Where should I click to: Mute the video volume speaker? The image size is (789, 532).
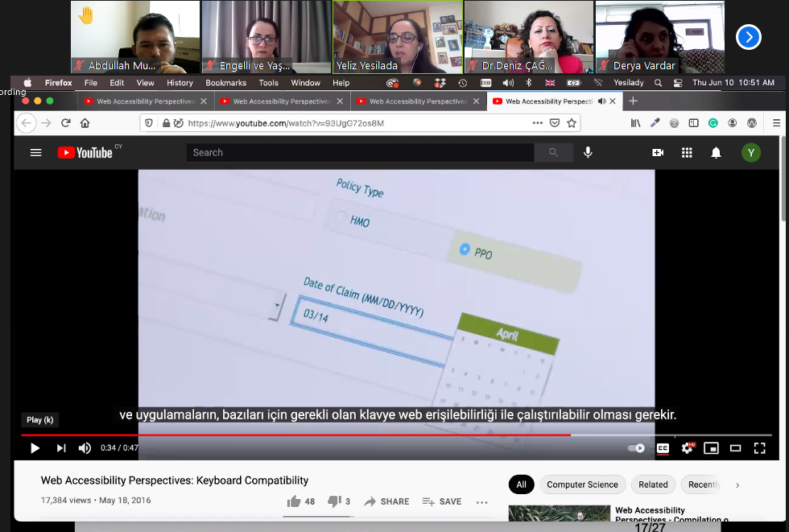pos(85,448)
